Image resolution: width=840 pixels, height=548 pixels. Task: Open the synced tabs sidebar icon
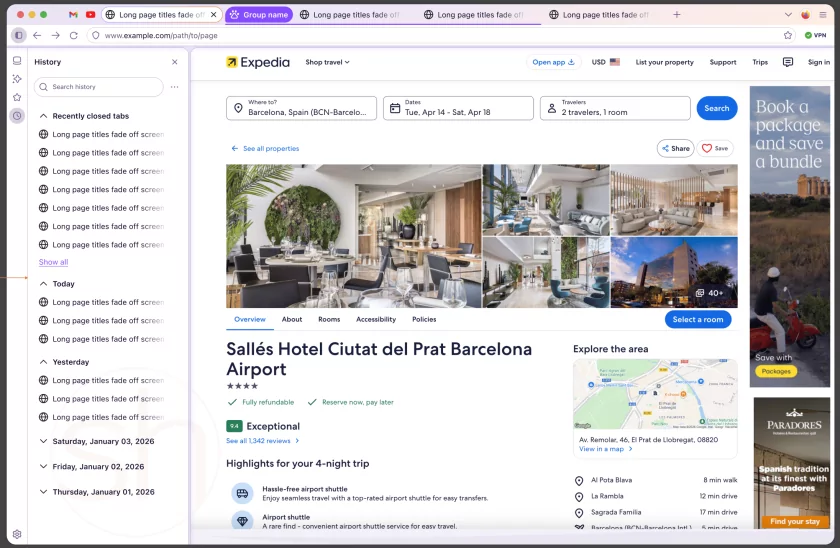[17, 61]
